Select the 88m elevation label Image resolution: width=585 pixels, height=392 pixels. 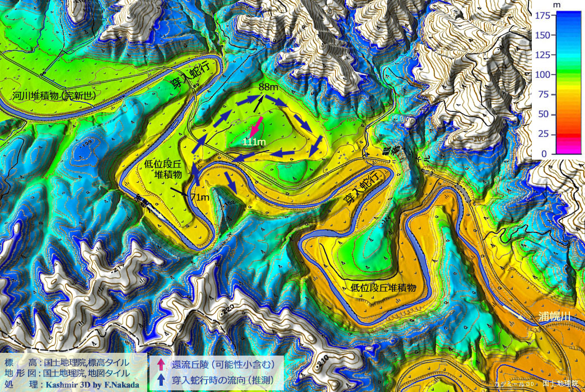[x=268, y=87]
